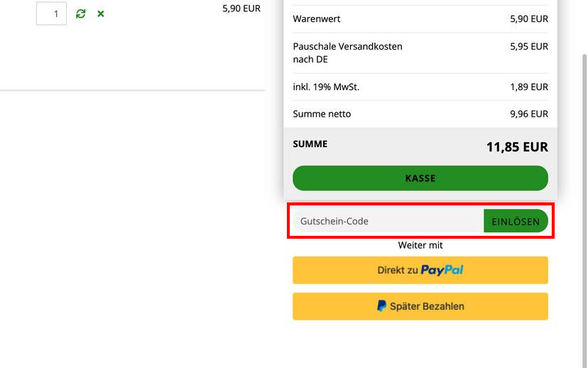
Task: Click the item price 5,90 EUR beside quantity
Action: [x=241, y=9]
